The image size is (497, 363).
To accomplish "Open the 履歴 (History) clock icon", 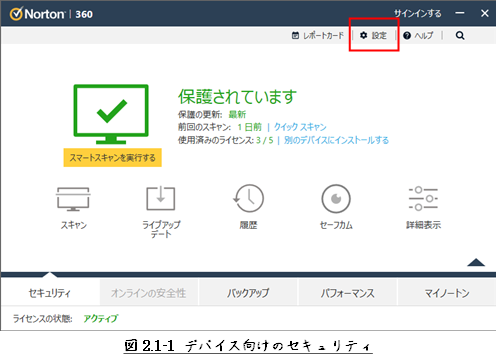I will (x=248, y=198).
